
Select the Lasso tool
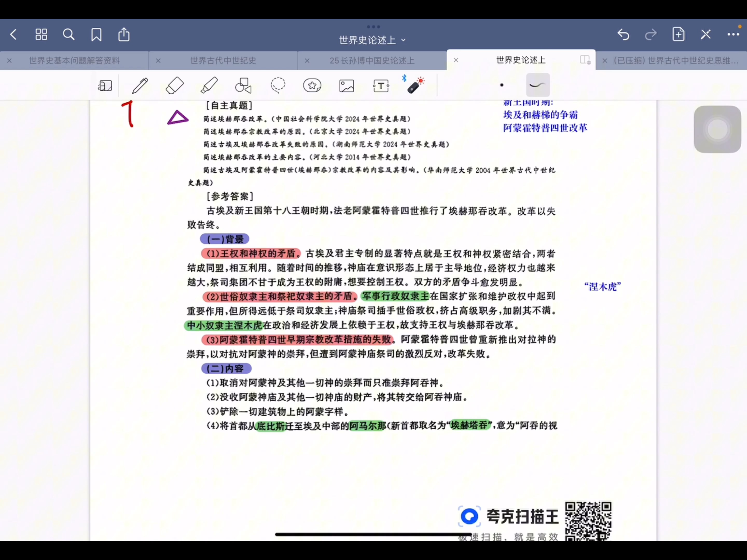278,85
